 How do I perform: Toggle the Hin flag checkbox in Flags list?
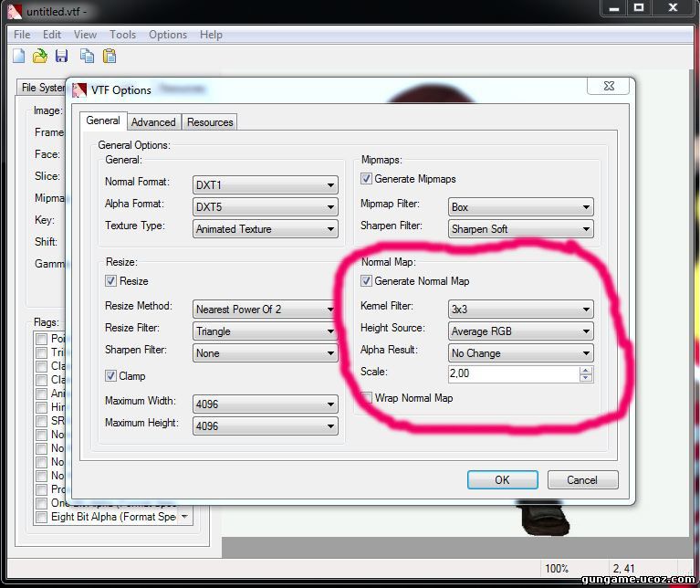point(41,407)
